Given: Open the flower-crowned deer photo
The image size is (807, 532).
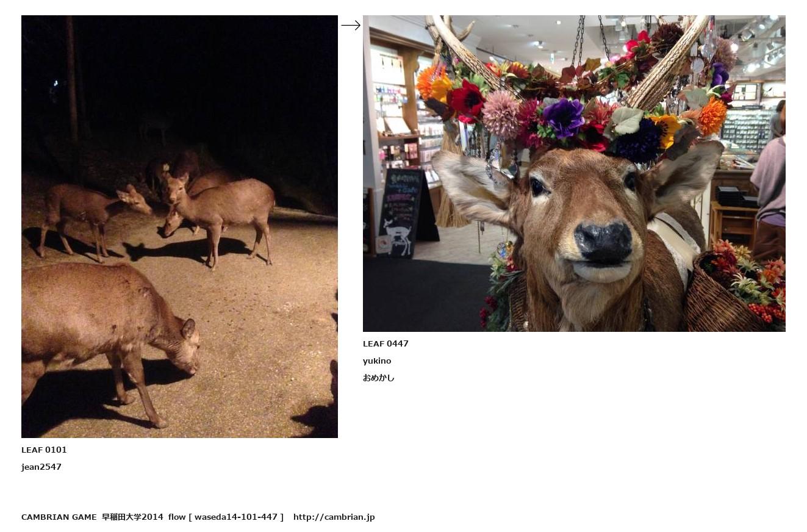Looking at the screenshot, I should point(574,173).
